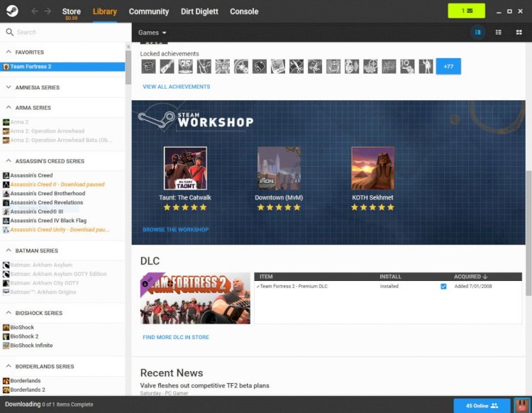This screenshot has width=532, height=413.
Task: Click the Team Fortress 2 game icon
Action: (6, 67)
